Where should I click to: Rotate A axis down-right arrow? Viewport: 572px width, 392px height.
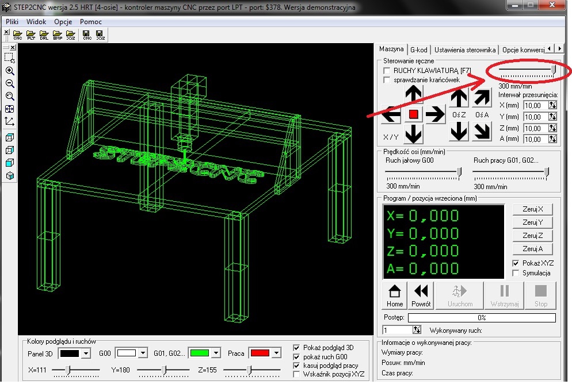click(x=482, y=132)
